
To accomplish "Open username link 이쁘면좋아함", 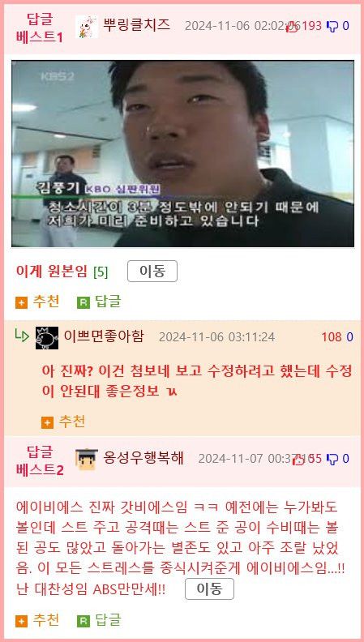I will coord(104,336).
